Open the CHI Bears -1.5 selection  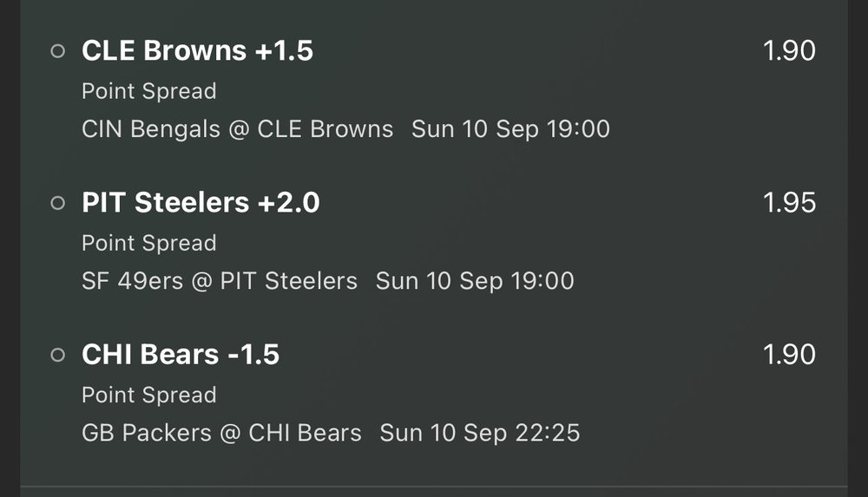click(x=181, y=355)
